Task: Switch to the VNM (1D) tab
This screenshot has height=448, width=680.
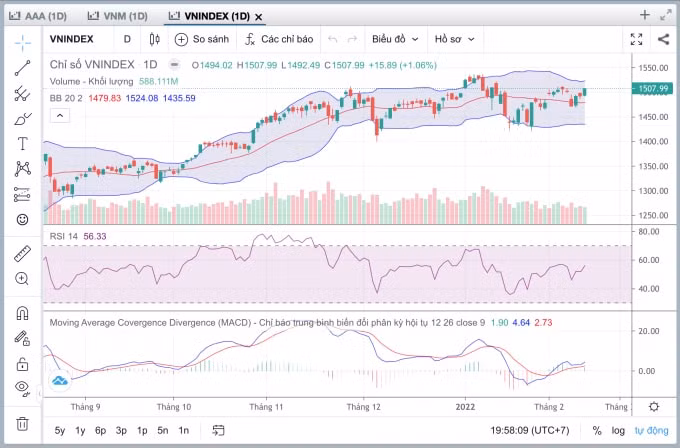Action: [118, 16]
